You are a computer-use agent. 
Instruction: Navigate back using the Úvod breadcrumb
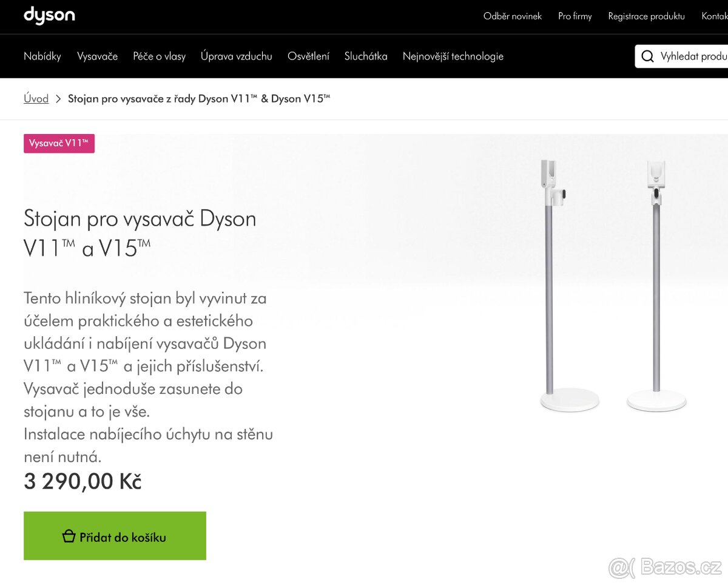36,98
